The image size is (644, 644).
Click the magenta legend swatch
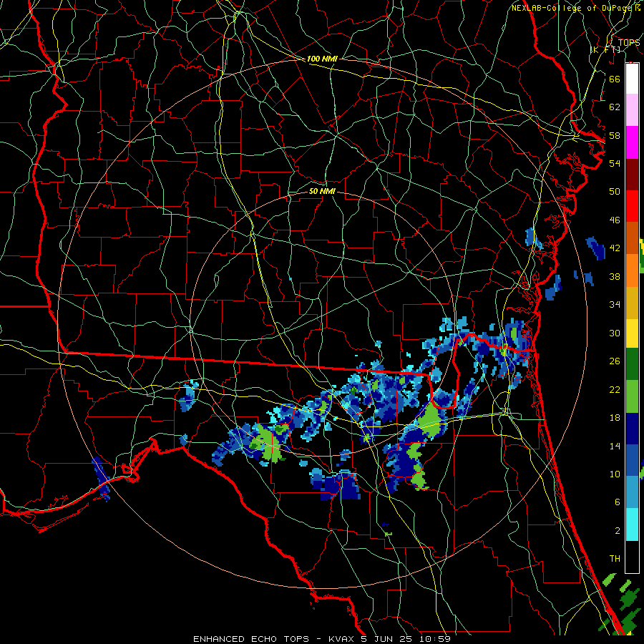pos(632,142)
